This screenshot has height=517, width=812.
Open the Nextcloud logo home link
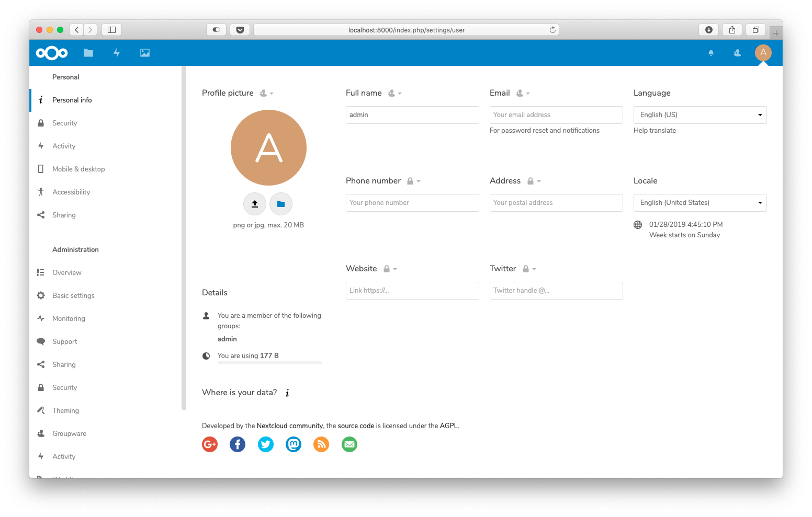52,53
